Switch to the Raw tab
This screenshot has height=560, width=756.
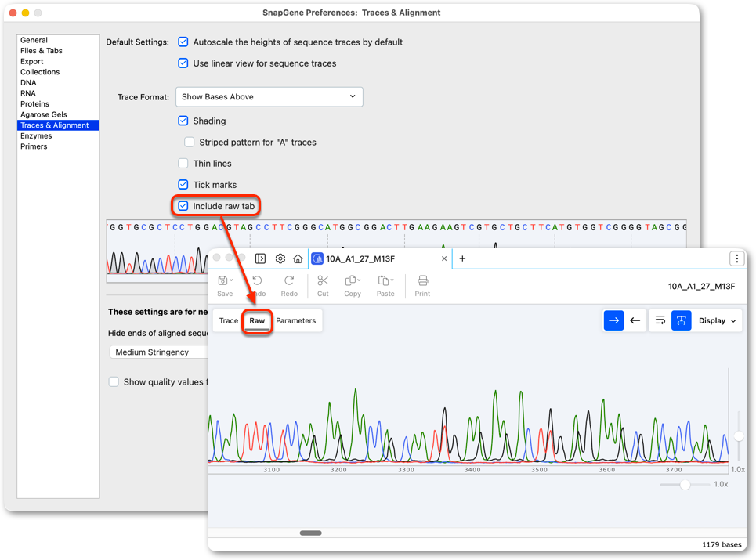coord(257,320)
